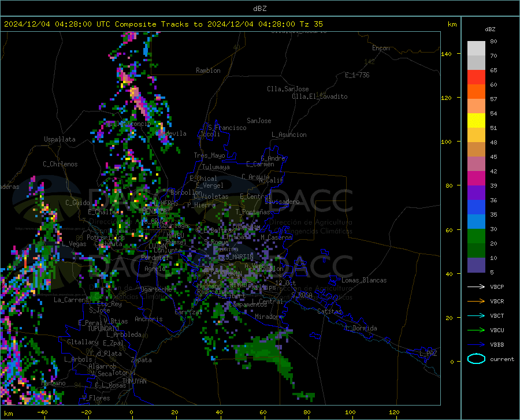The height and width of the screenshot is (420, 520).
Task: Click the Lomas_Blancas place label
Action: pyautogui.click(x=364, y=280)
